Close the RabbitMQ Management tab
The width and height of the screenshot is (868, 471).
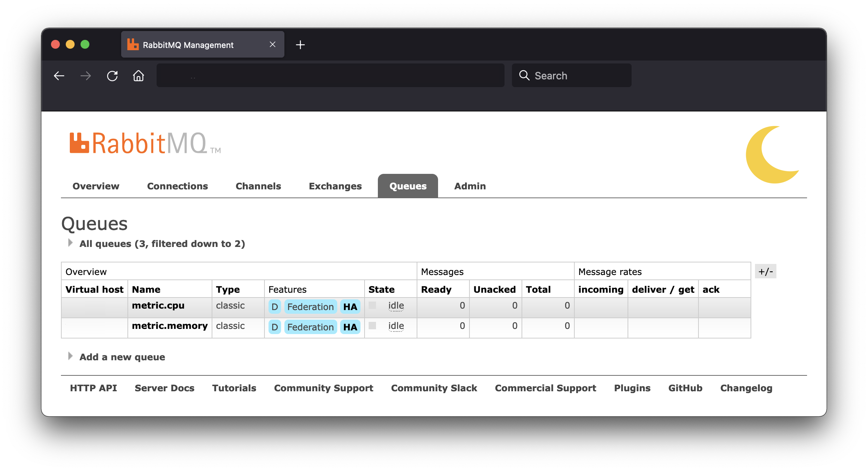coord(273,44)
